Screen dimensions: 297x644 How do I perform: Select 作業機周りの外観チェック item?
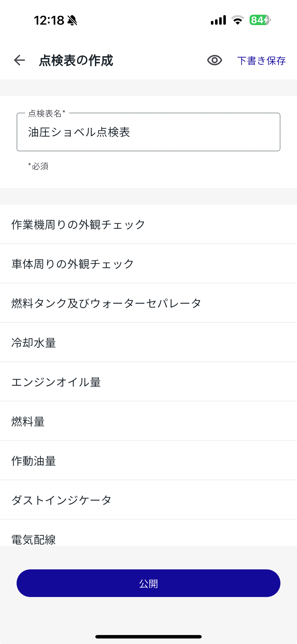point(148,224)
